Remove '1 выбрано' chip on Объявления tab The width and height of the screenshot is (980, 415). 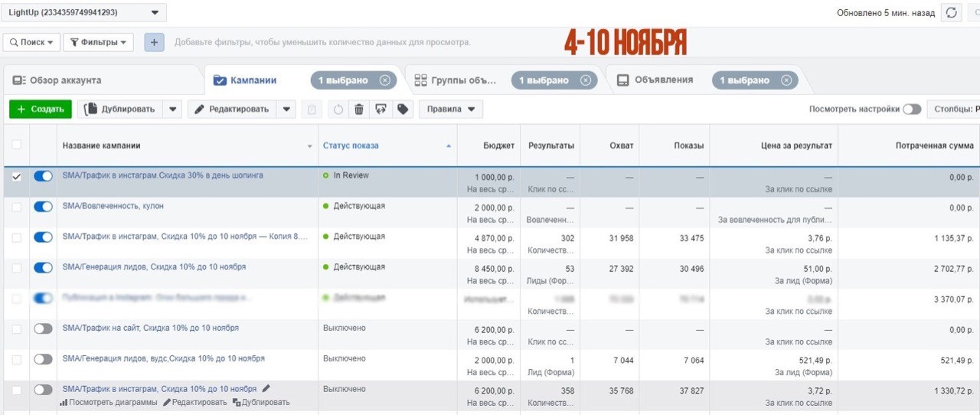(x=786, y=80)
